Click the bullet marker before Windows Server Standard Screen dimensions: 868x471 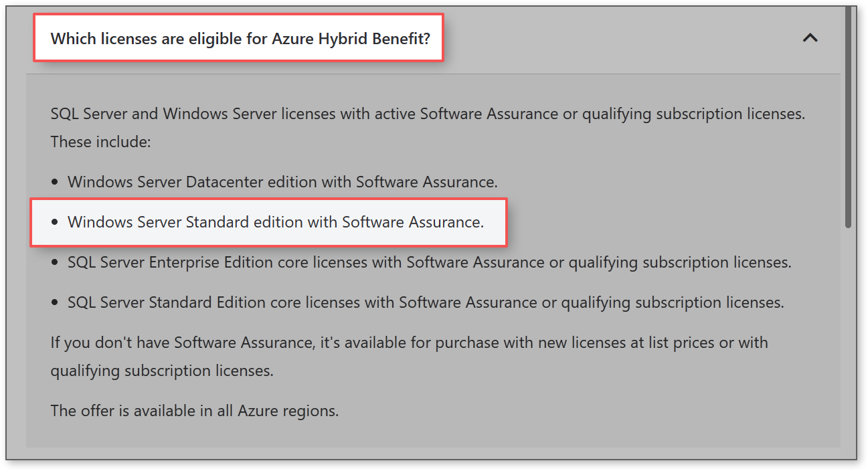click(x=55, y=222)
